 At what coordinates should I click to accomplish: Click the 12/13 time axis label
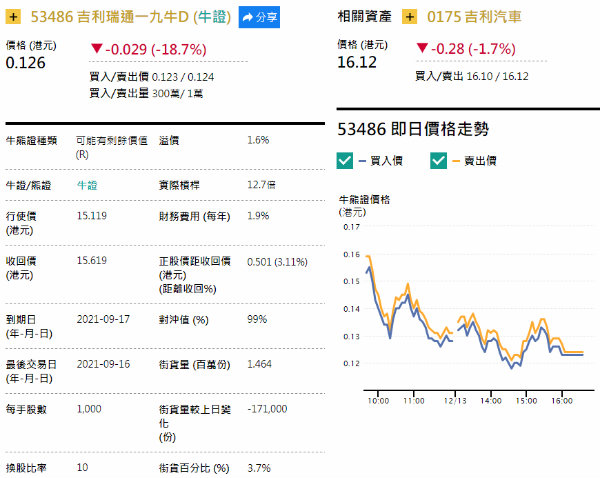(455, 401)
